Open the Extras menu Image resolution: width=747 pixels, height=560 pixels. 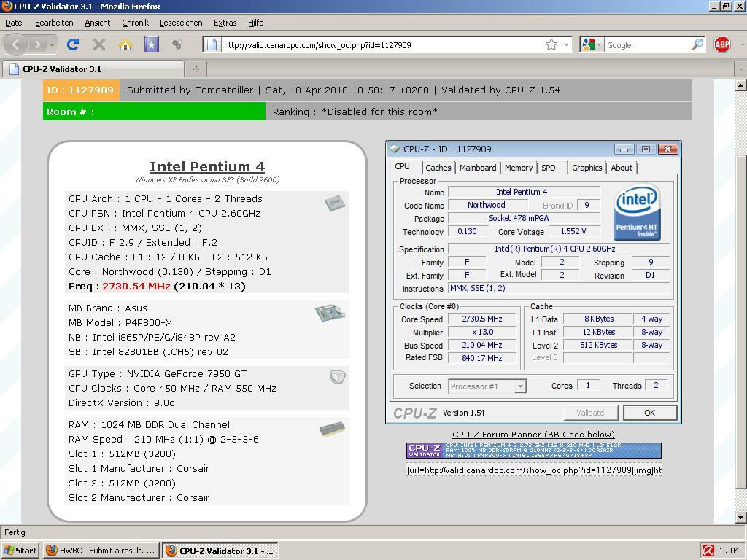(x=225, y=23)
